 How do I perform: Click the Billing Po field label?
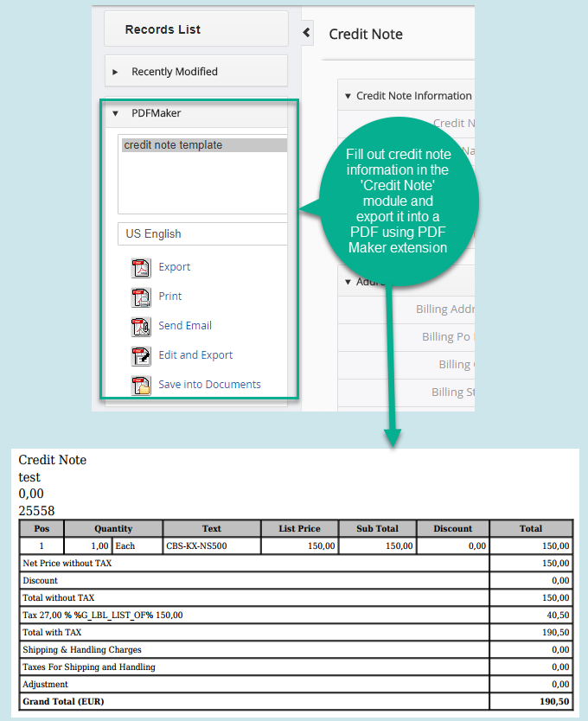point(448,337)
